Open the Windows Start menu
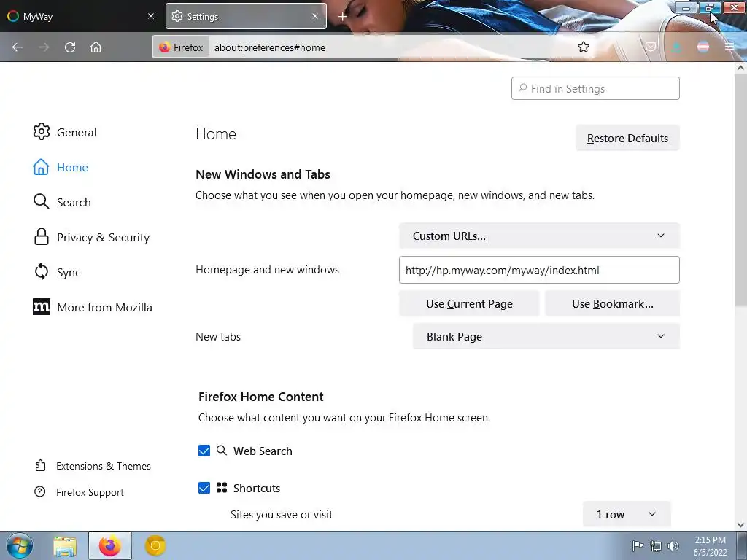 20,545
